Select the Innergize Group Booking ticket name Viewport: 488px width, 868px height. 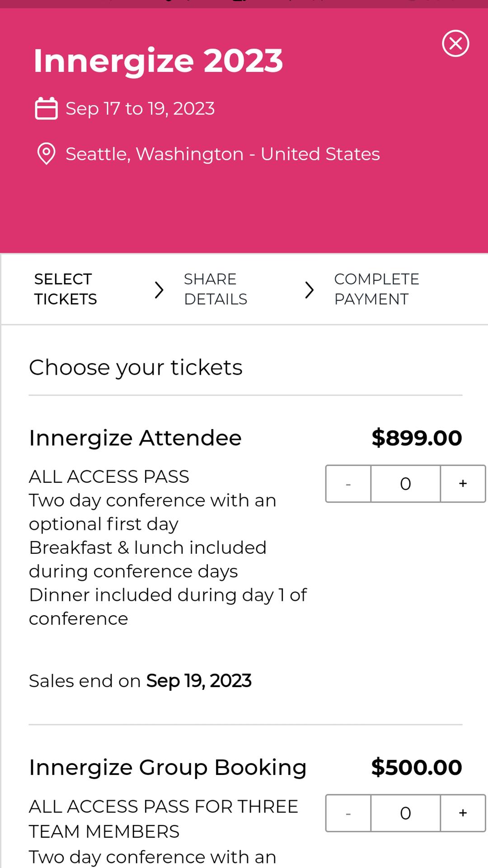point(168,767)
